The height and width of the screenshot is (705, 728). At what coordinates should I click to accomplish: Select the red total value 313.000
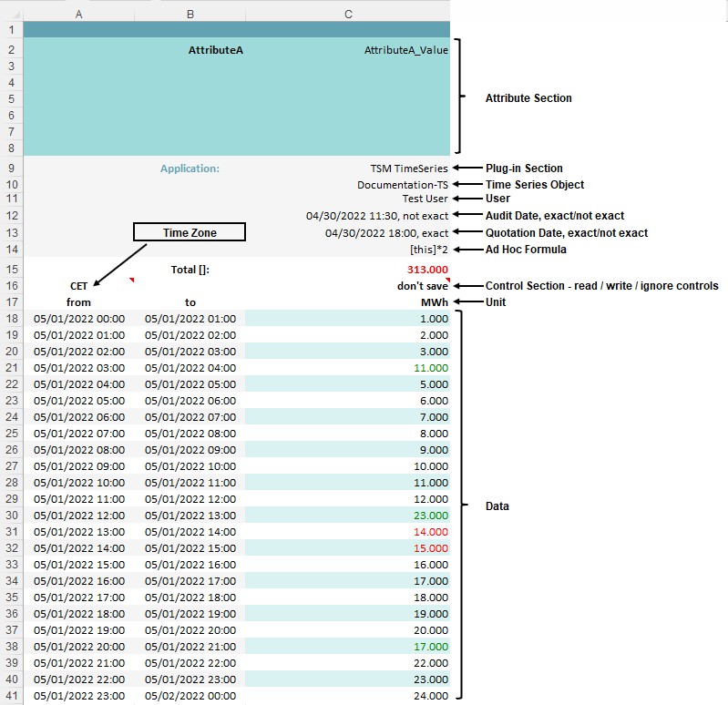[427, 270]
